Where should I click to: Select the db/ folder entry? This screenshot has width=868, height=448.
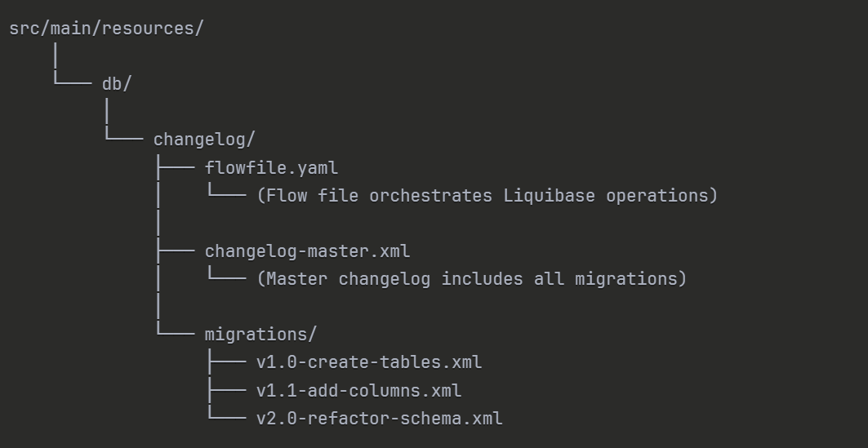(x=117, y=84)
